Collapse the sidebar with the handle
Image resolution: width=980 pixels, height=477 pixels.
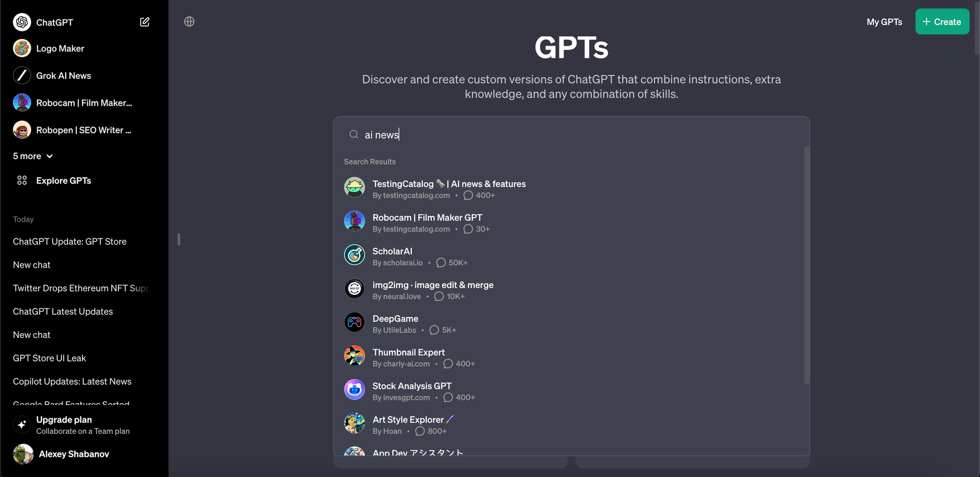coord(179,239)
